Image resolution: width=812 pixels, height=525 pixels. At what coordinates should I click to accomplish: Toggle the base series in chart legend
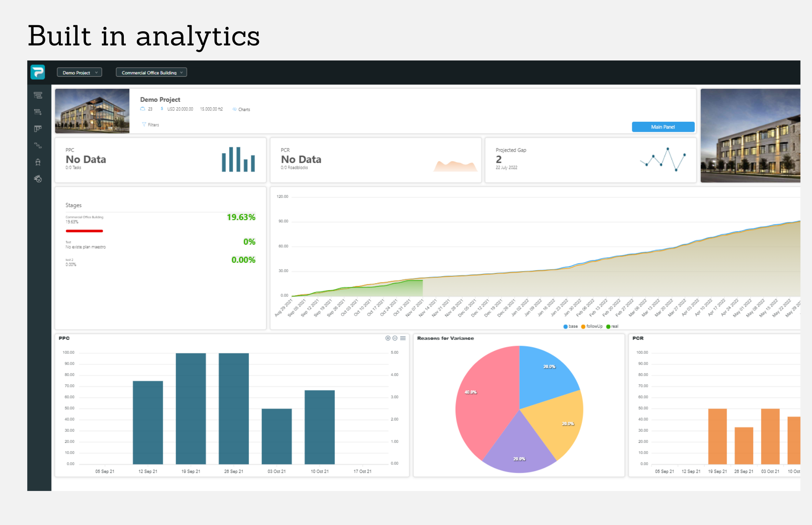[x=570, y=326]
